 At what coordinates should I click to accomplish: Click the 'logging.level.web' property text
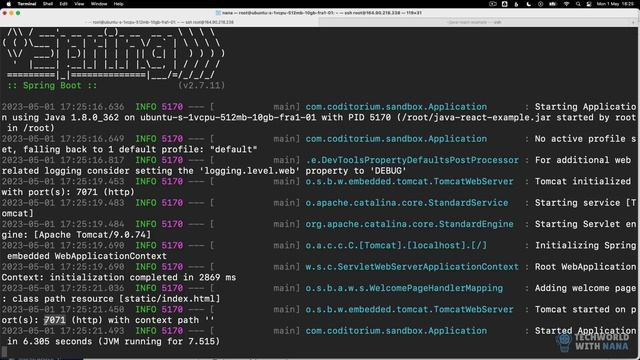click(252, 171)
